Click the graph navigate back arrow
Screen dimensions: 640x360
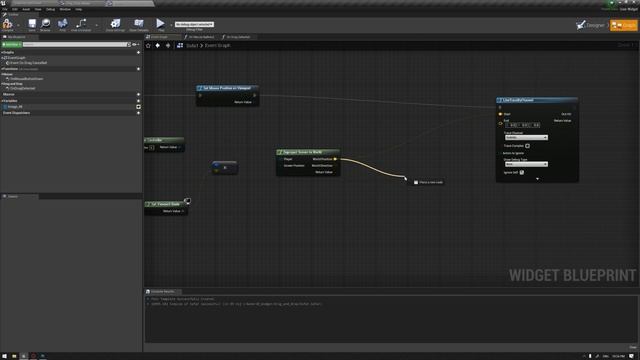point(158,46)
